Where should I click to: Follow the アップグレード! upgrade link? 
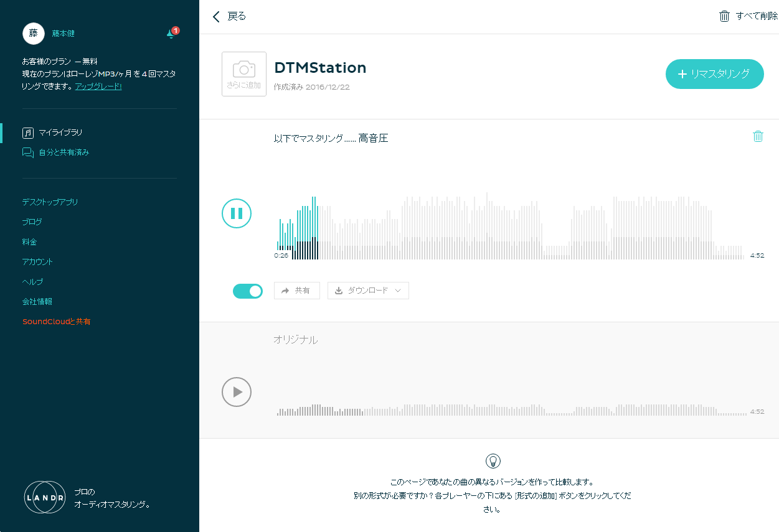[98, 86]
